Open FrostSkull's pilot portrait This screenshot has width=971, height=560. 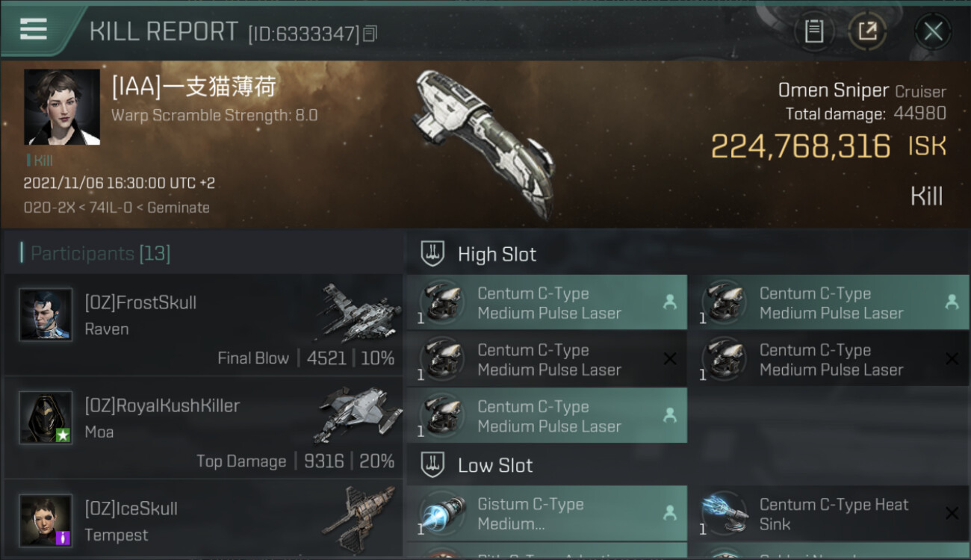[46, 314]
